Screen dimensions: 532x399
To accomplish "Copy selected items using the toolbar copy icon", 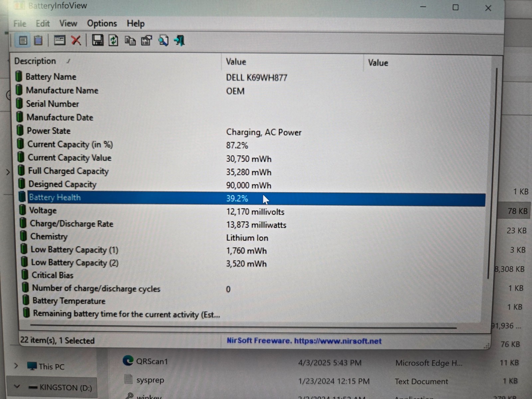I will pyautogui.click(x=130, y=41).
